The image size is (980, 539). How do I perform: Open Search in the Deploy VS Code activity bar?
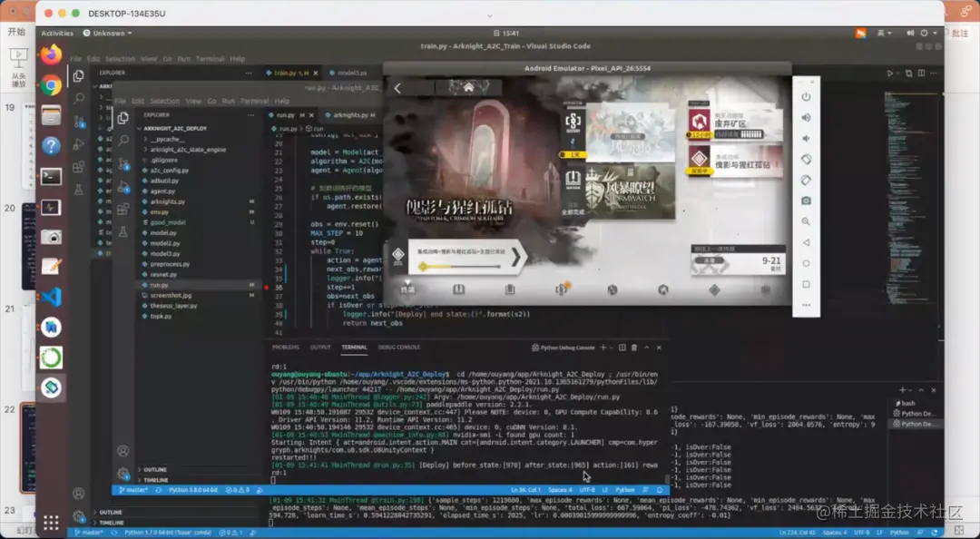[123, 140]
